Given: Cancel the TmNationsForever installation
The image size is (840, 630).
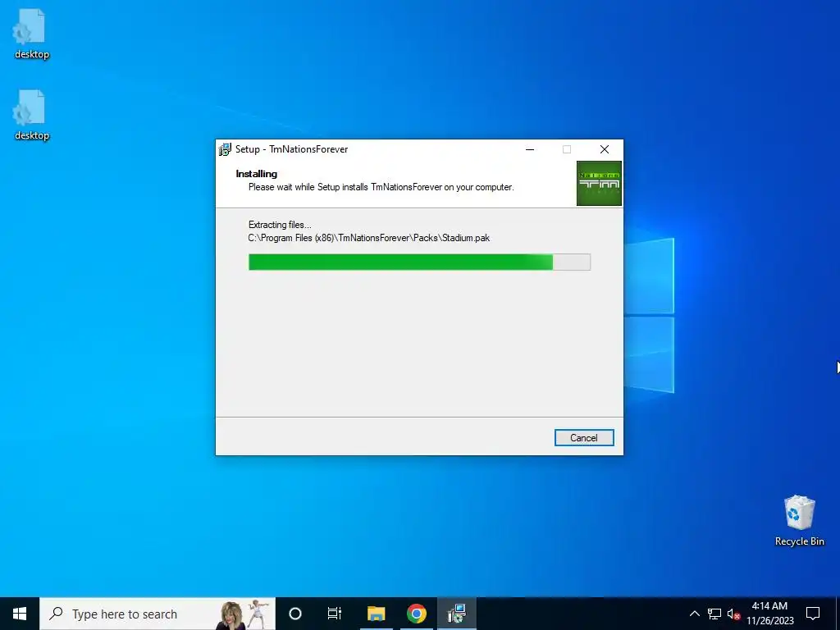Looking at the screenshot, I should [584, 438].
